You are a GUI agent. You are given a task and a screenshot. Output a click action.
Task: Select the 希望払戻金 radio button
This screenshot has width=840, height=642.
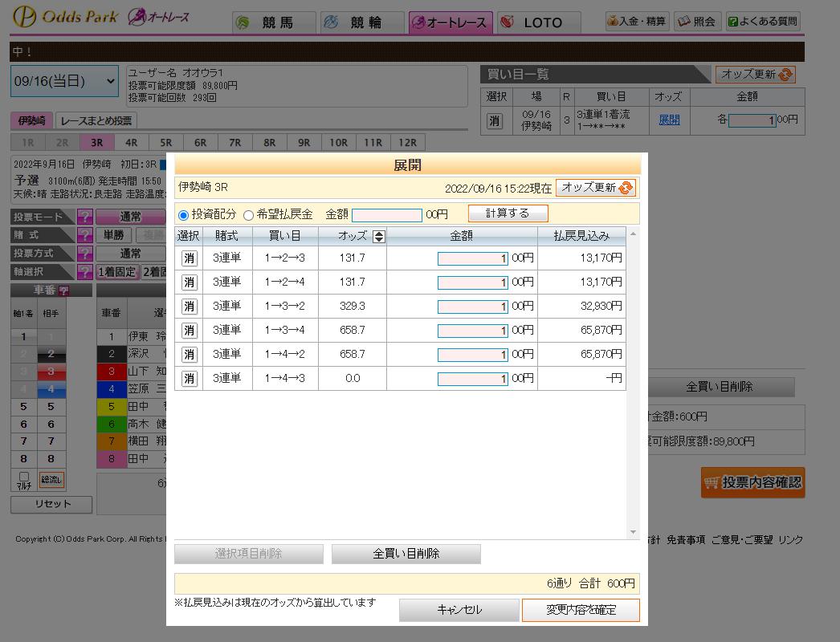click(x=248, y=215)
